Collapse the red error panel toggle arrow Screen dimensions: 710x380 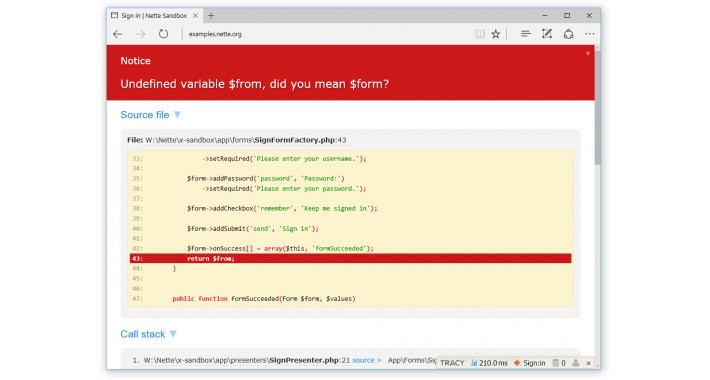588,54
